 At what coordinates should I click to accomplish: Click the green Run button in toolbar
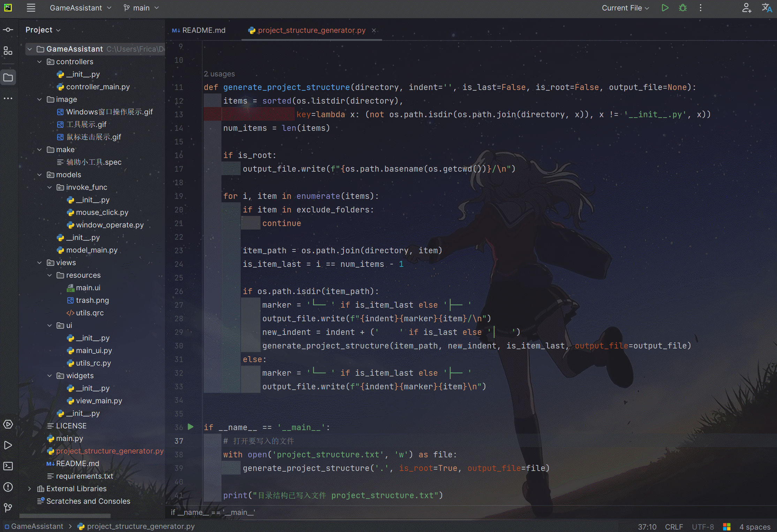click(665, 8)
